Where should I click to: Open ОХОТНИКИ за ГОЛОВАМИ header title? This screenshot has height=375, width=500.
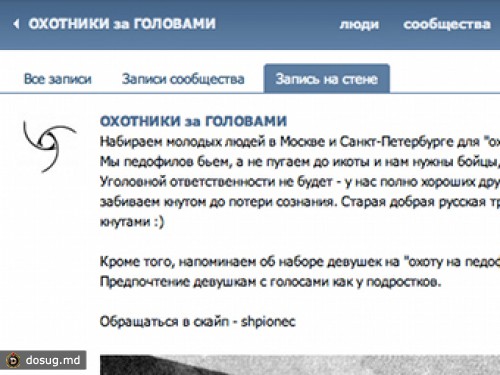click(122, 24)
